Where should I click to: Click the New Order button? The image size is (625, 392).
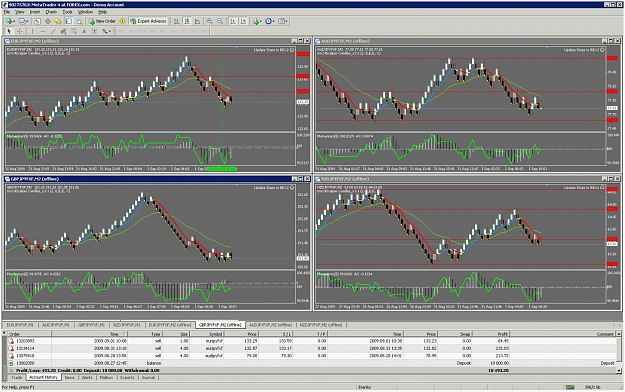[x=102, y=21]
